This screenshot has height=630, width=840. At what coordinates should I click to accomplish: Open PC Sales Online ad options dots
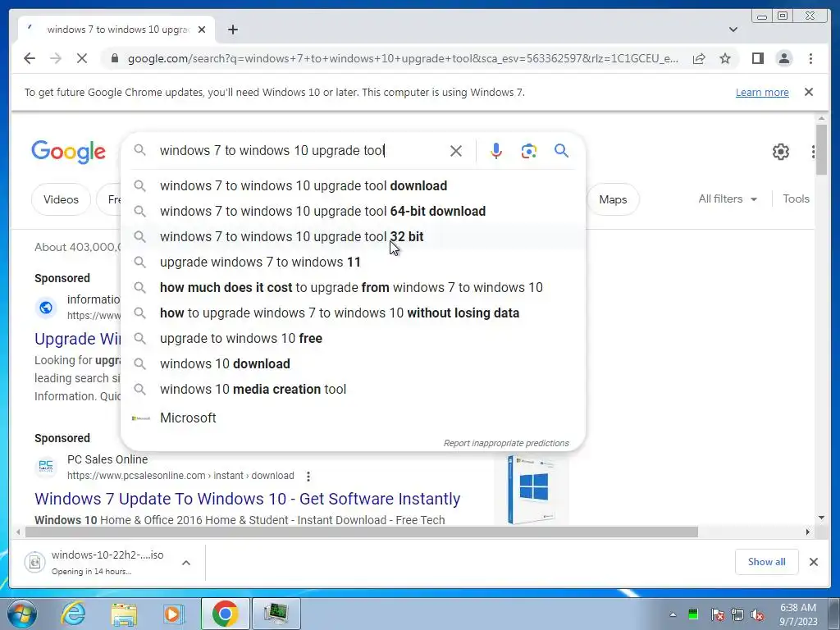(308, 476)
